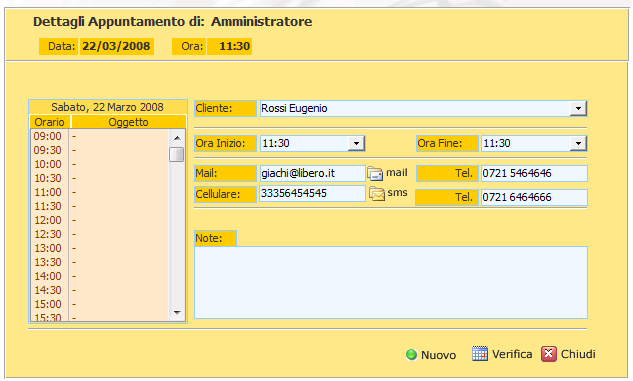
Task: Select the 11:30 time row in list
Action: pos(100,206)
